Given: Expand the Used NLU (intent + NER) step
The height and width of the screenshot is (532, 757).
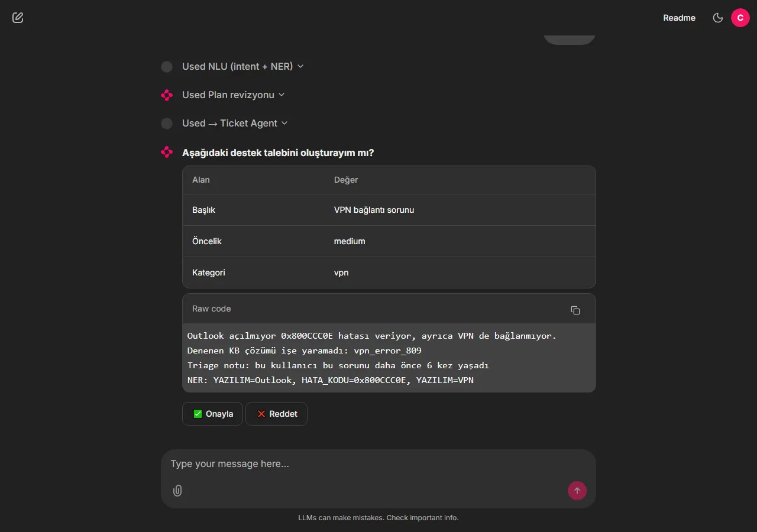Looking at the screenshot, I should 243,66.
